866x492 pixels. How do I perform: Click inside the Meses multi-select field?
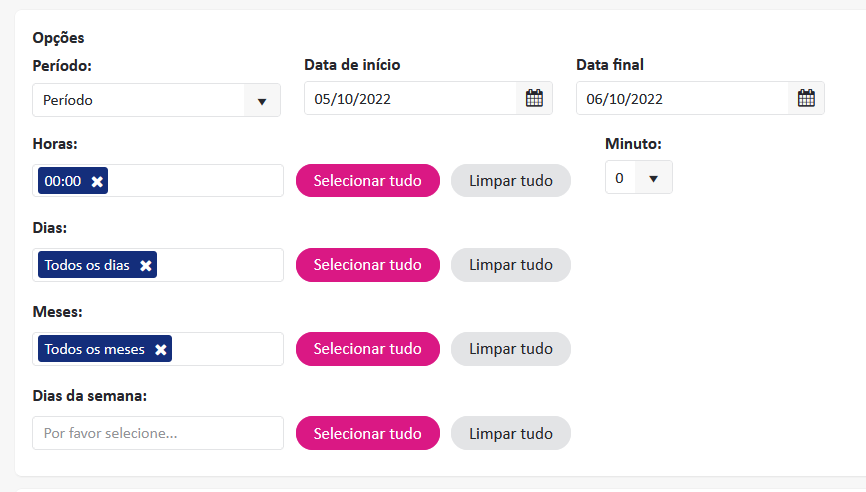point(226,349)
